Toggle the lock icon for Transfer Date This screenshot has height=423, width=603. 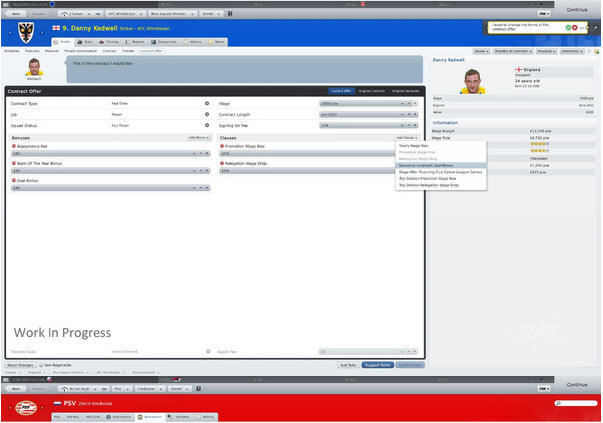208,351
